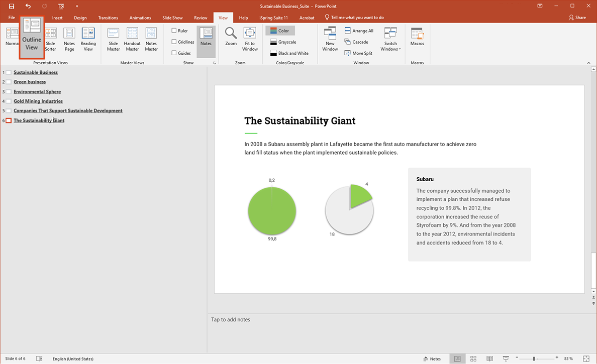Open the Notes Page view
The width and height of the screenshot is (597, 364).
[x=69, y=39]
